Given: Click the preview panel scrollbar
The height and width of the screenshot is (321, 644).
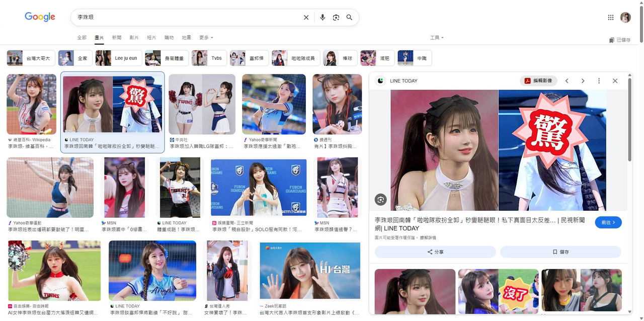Looking at the screenshot, I should point(629,119).
